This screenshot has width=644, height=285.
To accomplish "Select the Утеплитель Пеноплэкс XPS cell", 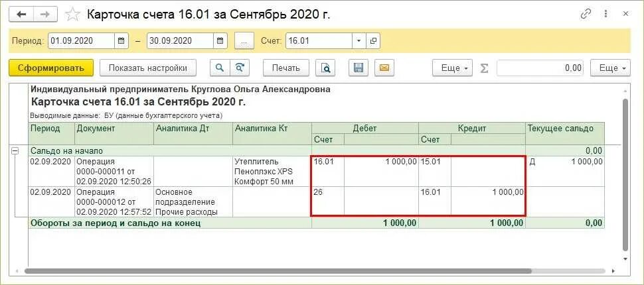I will [272, 172].
